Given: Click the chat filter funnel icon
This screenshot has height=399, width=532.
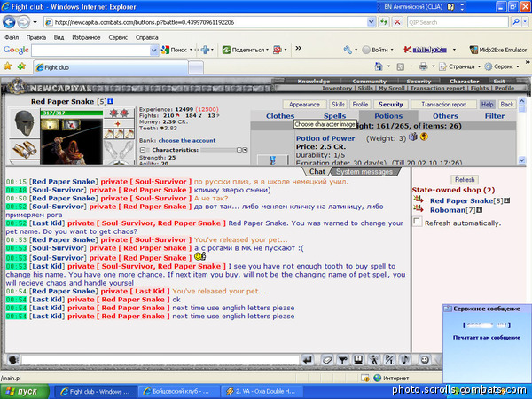Looking at the screenshot, I should [x=342, y=360].
